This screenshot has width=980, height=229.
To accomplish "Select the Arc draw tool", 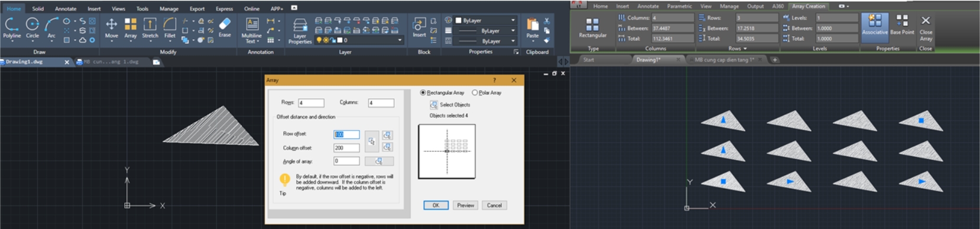I will [x=51, y=27].
